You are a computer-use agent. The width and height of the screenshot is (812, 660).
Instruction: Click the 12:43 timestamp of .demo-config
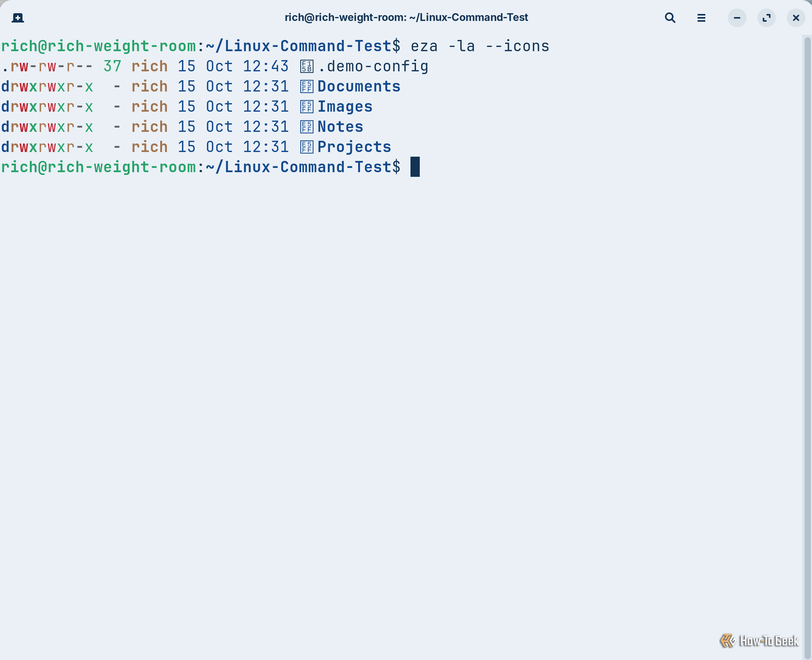point(266,67)
